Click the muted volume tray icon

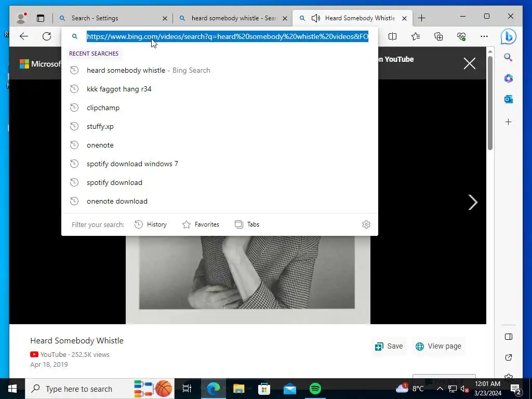click(x=464, y=389)
